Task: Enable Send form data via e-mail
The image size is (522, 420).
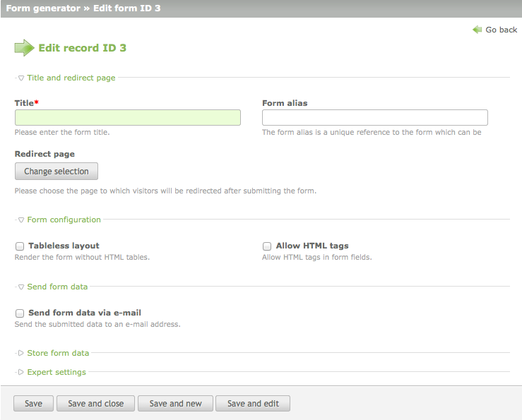Action: click(20, 313)
